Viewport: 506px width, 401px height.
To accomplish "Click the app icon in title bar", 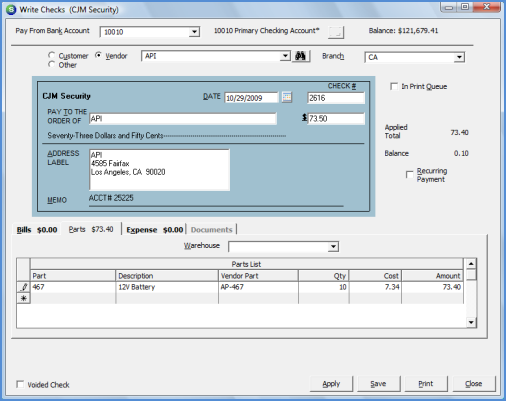I will [x=11, y=9].
